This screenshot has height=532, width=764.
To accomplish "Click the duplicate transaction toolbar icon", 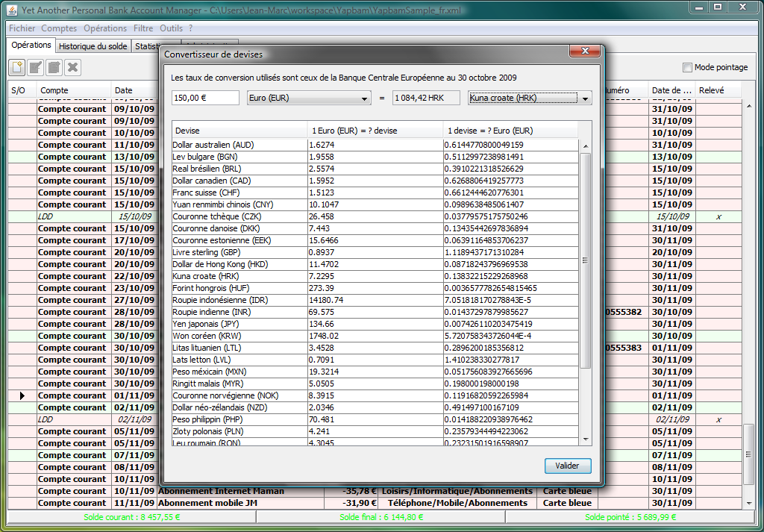I will tap(54, 67).
